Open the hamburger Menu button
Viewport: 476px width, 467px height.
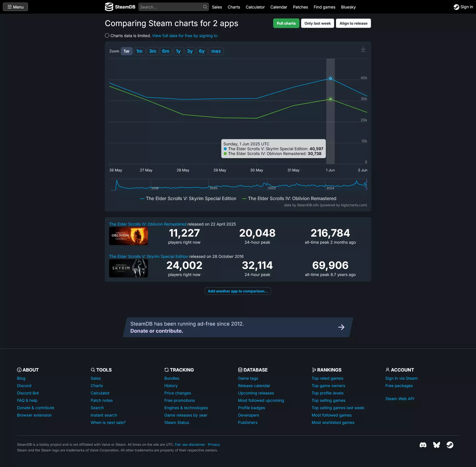click(x=15, y=7)
